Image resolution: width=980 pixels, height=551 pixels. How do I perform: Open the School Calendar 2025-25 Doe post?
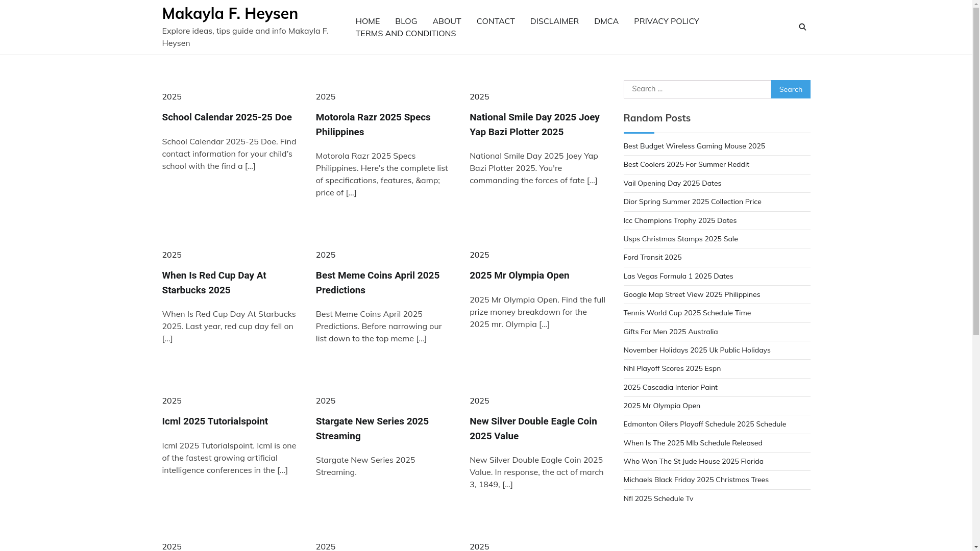pyautogui.click(x=227, y=117)
